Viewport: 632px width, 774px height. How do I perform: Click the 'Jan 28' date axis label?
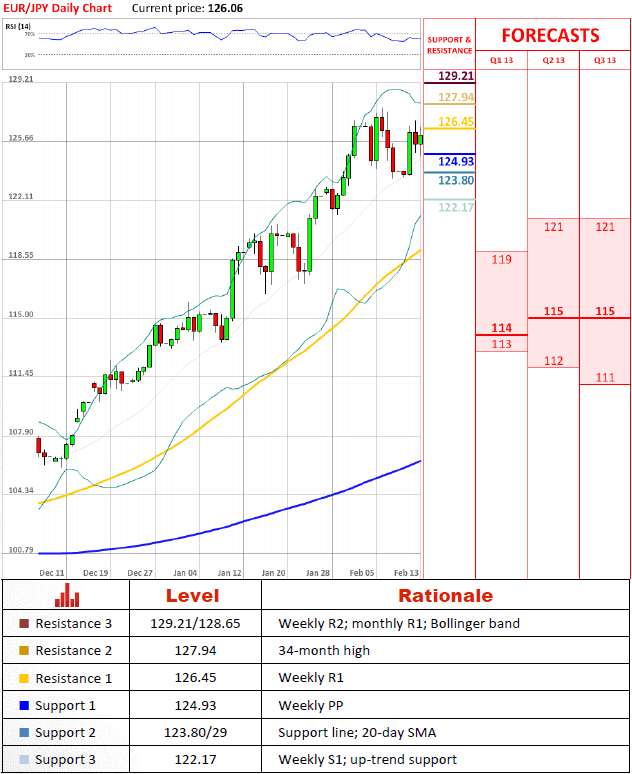(x=318, y=573)
